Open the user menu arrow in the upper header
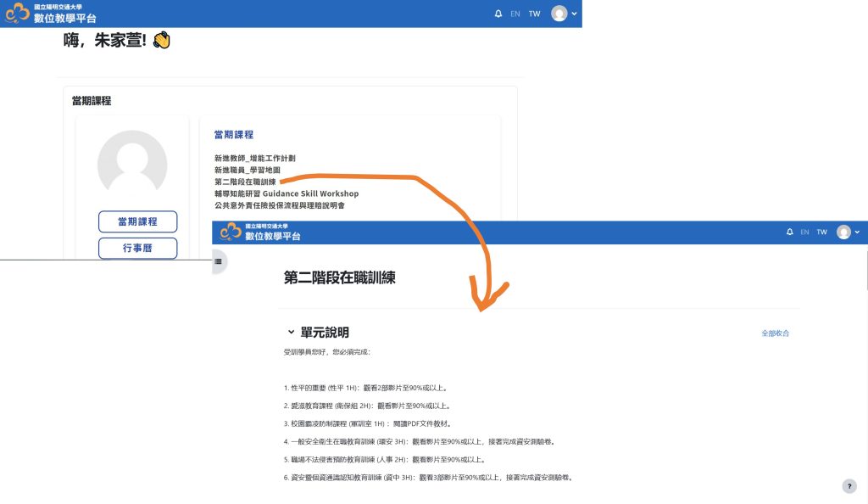The width and height of the screenshot is (868, 504). tap(574, 14)
